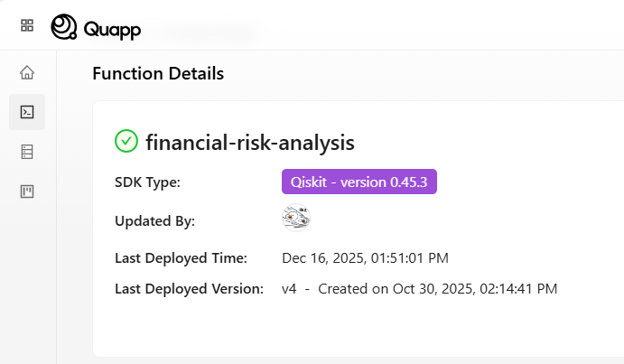
Task: Click the v4 deployed version label
Action: point(289,289)
